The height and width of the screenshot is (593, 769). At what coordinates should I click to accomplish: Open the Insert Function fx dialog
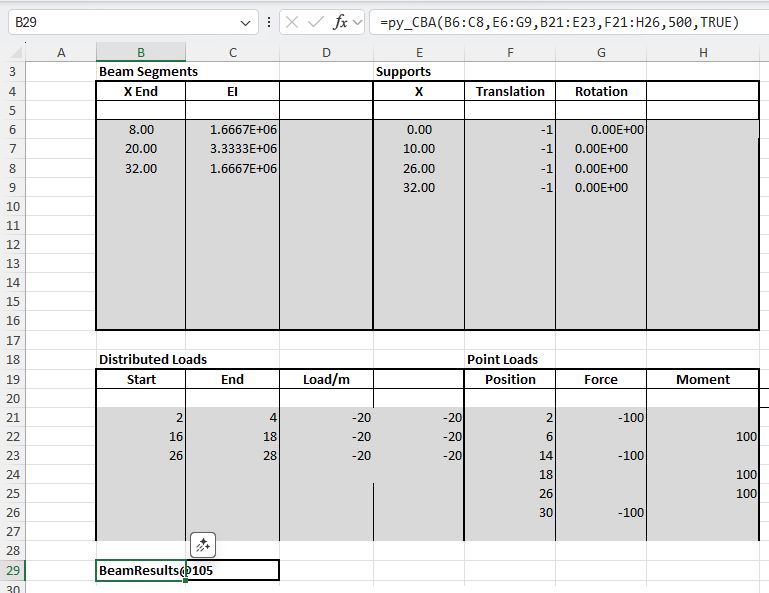click(x=341, y=21)
